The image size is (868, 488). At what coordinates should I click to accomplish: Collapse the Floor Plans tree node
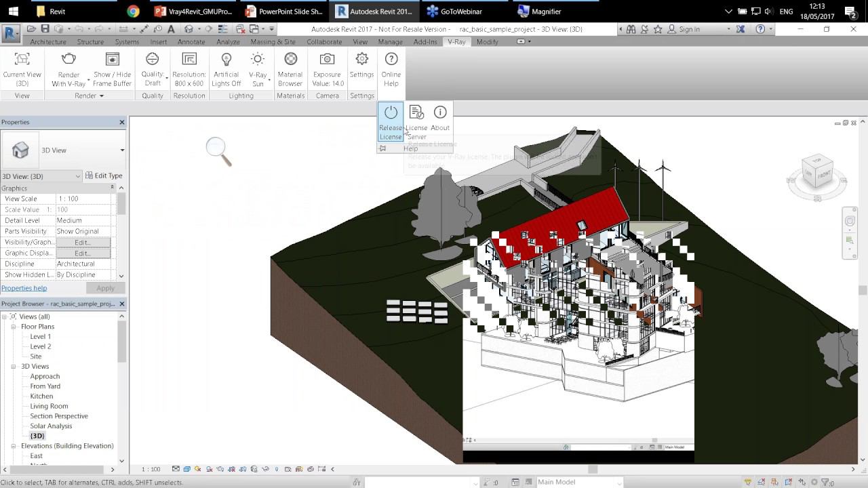pyautogui.click(x=13, y=327)
